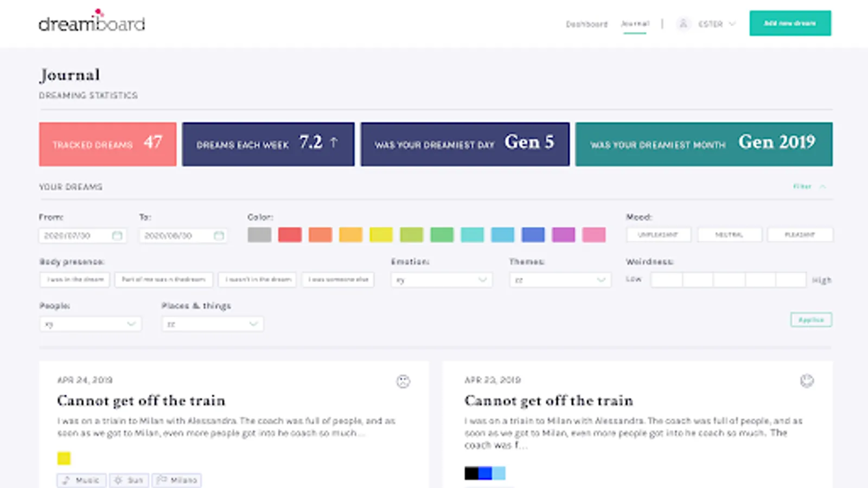
Task: Open the Places & things dropdown
Action: 213,324
